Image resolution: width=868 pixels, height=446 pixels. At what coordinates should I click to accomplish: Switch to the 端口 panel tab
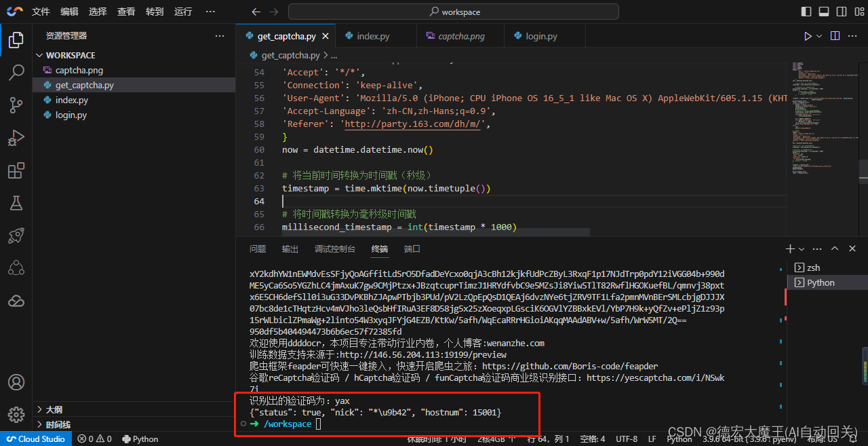coord(412,249)
